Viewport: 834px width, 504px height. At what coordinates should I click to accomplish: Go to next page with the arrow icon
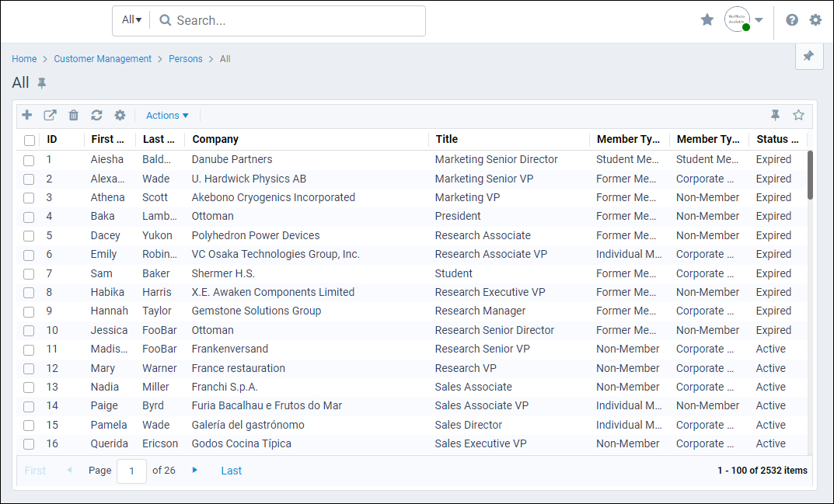point(194,470)
